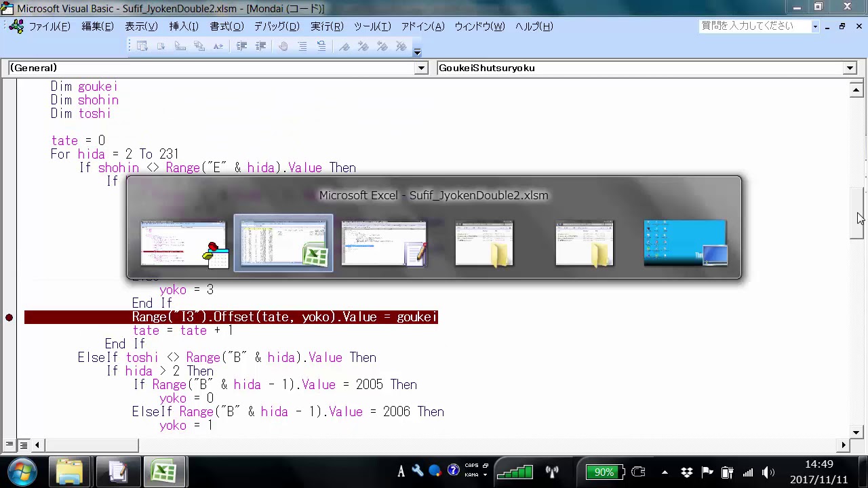Screen dimensions: 868x488
Task: Switch to Full Module View button
Action: click(x=23, y=445)
